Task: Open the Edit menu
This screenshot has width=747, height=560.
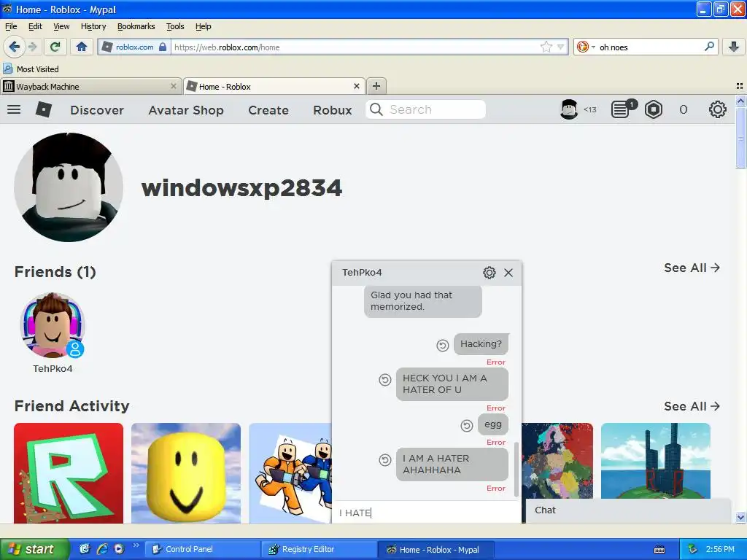Action: point(35,26)
